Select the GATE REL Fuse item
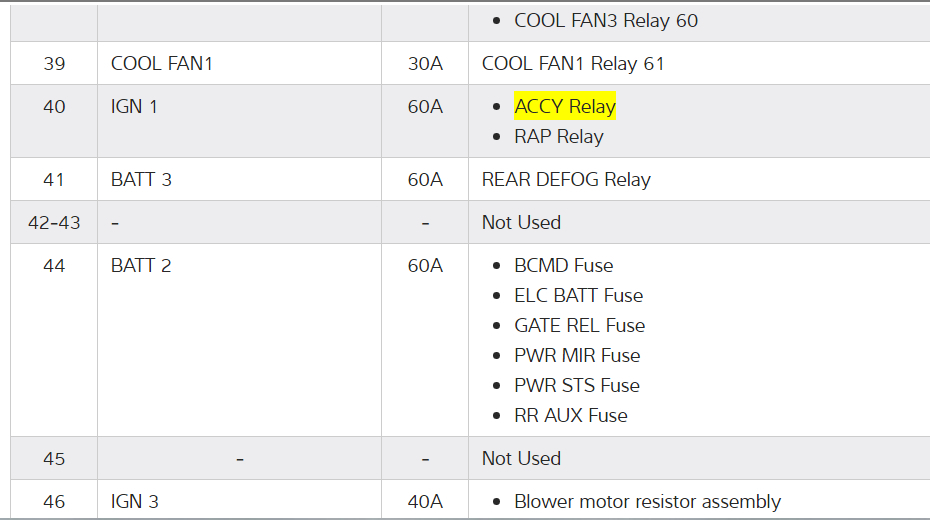 coord(579,326)
